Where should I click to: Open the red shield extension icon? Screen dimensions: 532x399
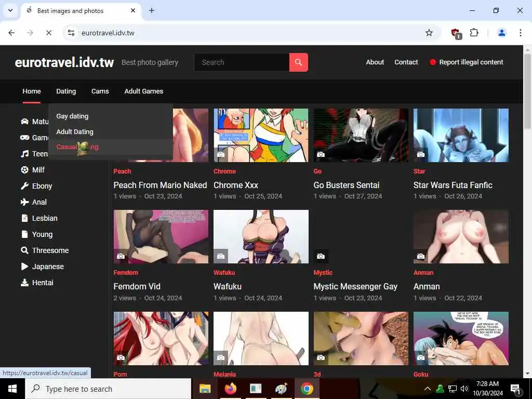tap(456, 33)
